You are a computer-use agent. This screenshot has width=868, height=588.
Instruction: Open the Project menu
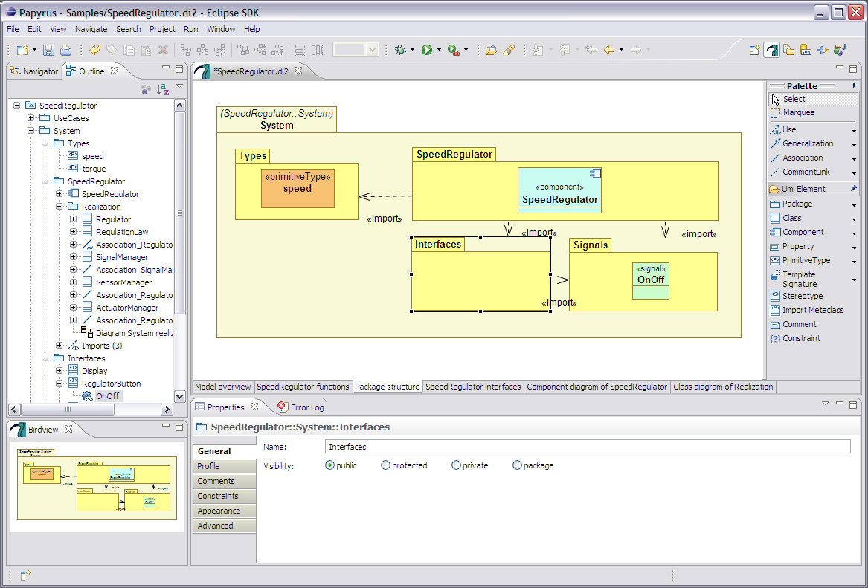tap(162, 29)
